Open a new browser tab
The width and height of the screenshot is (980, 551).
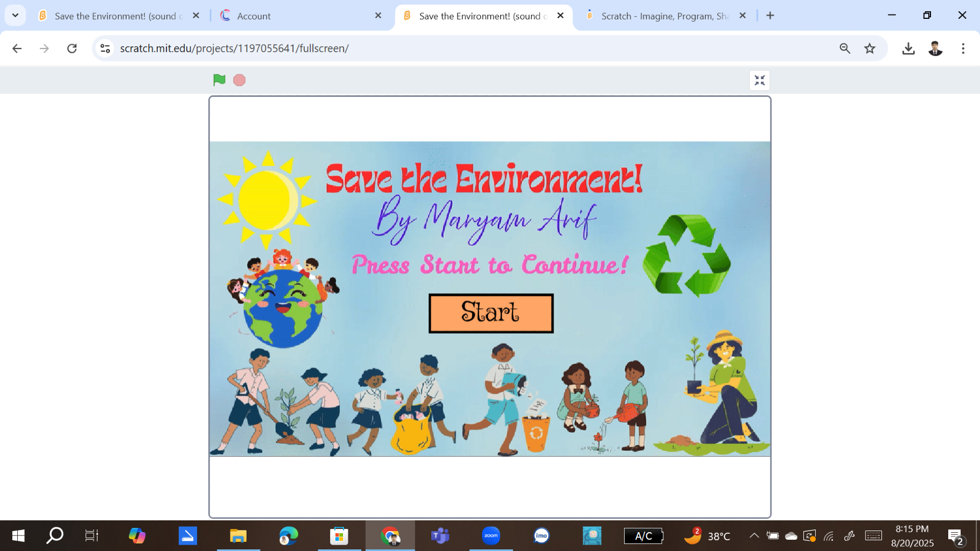point(770,16)
